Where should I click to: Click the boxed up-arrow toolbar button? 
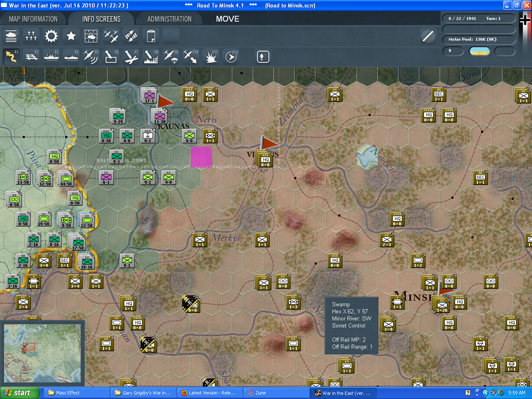click(x=263, y=57)
